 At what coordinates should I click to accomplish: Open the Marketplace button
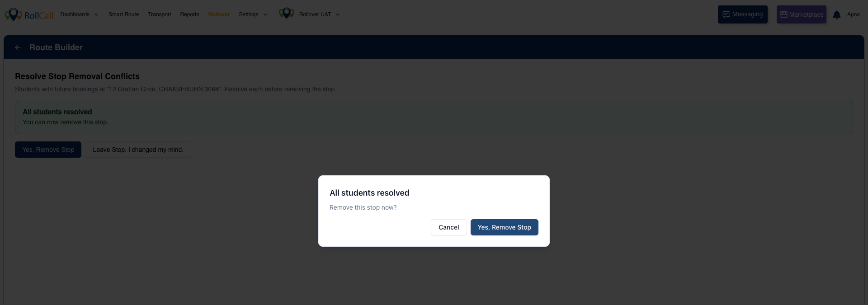(x=801, y=14)
